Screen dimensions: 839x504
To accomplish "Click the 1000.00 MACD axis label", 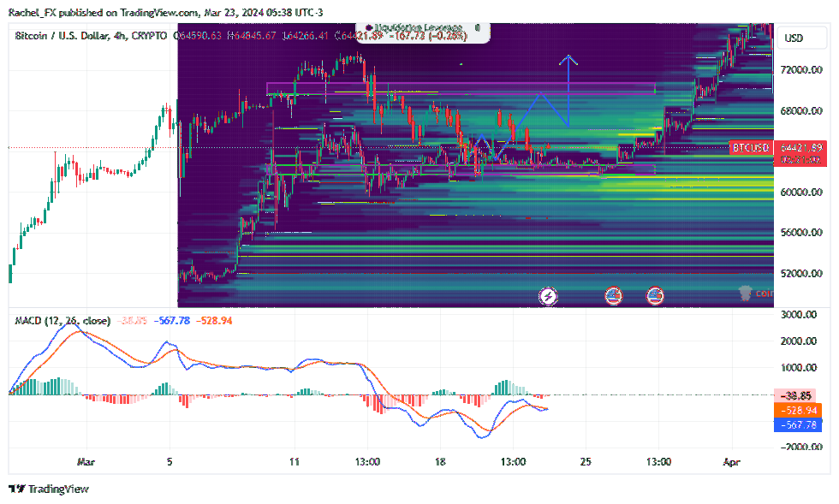I will coord(798,368).
